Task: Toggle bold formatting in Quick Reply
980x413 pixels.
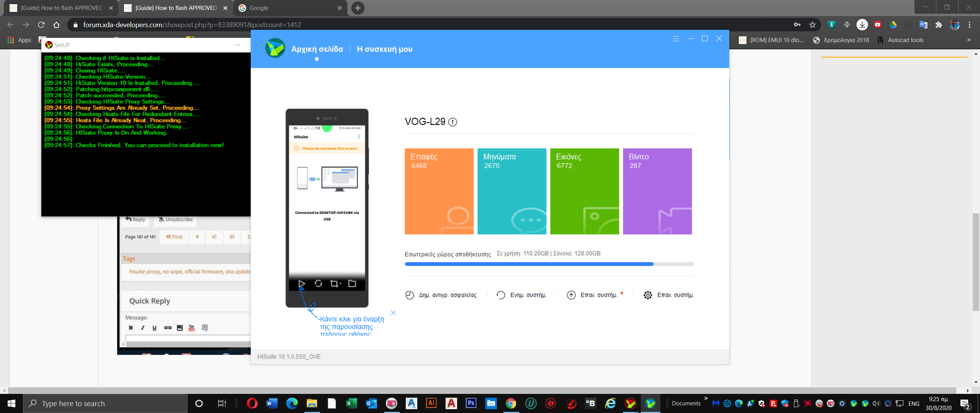Action: pyautogui.click(x=131, y=328)
